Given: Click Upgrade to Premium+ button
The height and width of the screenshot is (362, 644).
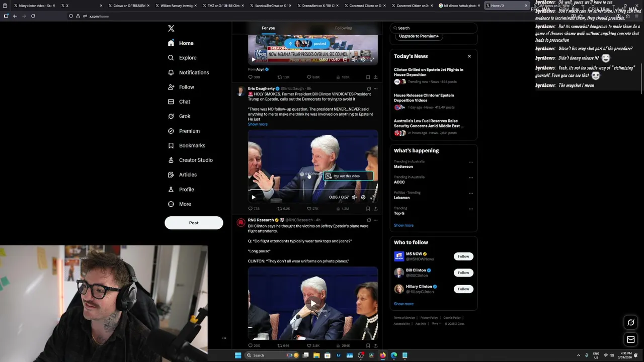Looking at the screenshot, I should [419, 36].
